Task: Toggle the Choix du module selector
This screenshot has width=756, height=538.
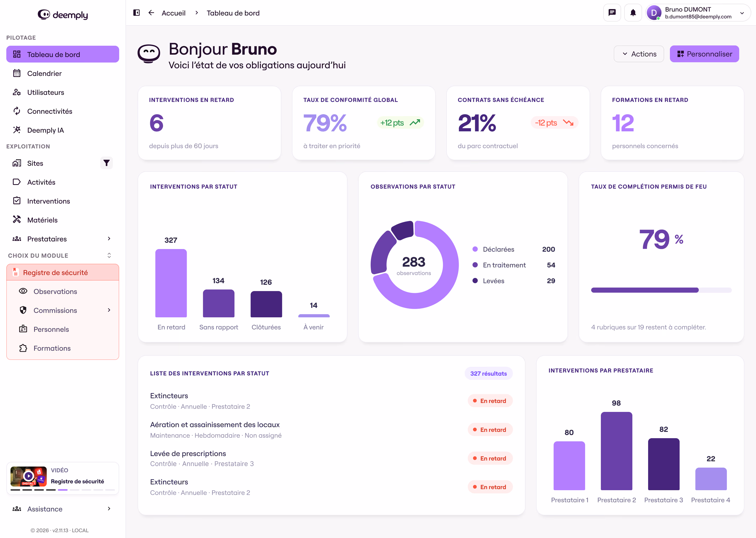Action: [109, 255]
